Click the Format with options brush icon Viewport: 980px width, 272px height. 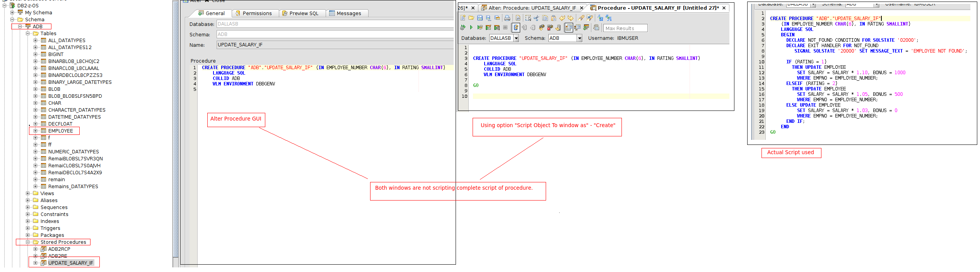click(x=590, y=18)
